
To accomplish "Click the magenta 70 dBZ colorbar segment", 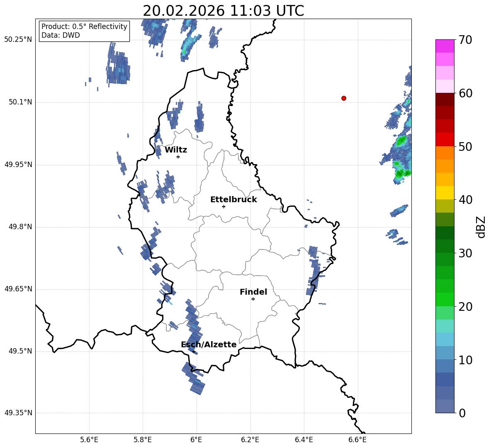I will tap(445, 46).
